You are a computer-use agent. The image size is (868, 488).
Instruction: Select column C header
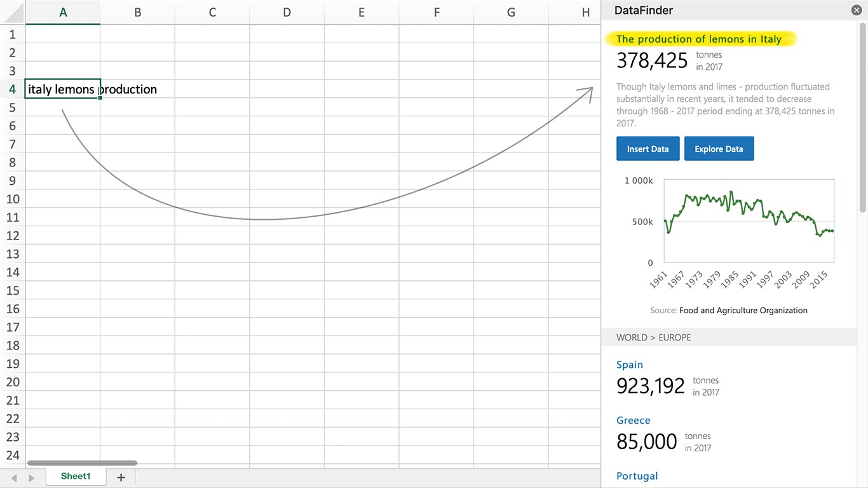click(212, 12)
